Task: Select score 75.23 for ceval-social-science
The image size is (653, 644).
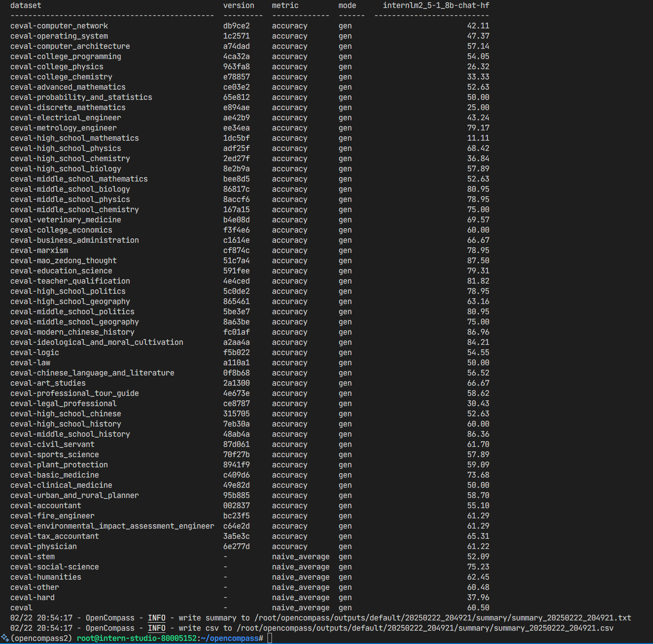Action: (478, 567)
